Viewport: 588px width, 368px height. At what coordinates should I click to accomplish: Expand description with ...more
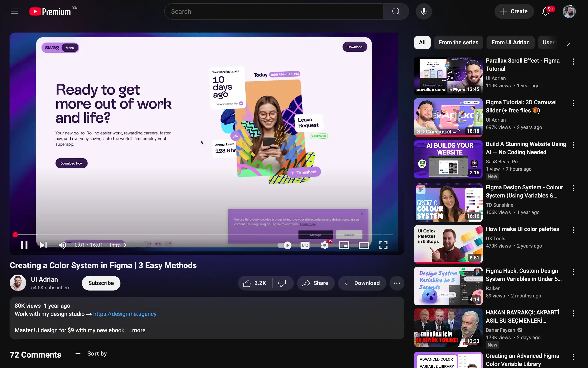click(136, 330)
